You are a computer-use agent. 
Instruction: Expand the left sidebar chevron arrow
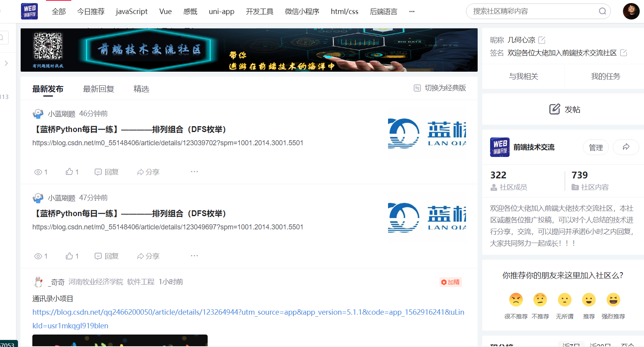click(6, 63)
